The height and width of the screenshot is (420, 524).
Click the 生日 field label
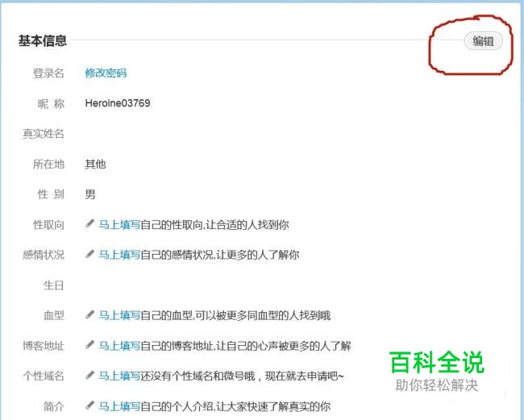[53, 285]
